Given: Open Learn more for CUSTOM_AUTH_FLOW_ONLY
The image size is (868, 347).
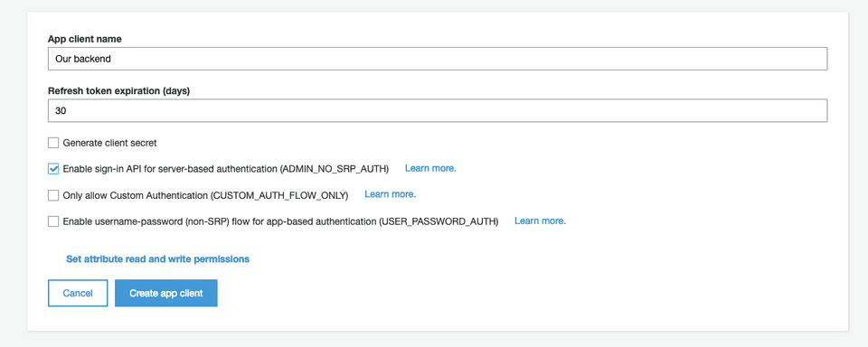Looking at the screenshot, I should click(x=390, y=194).
